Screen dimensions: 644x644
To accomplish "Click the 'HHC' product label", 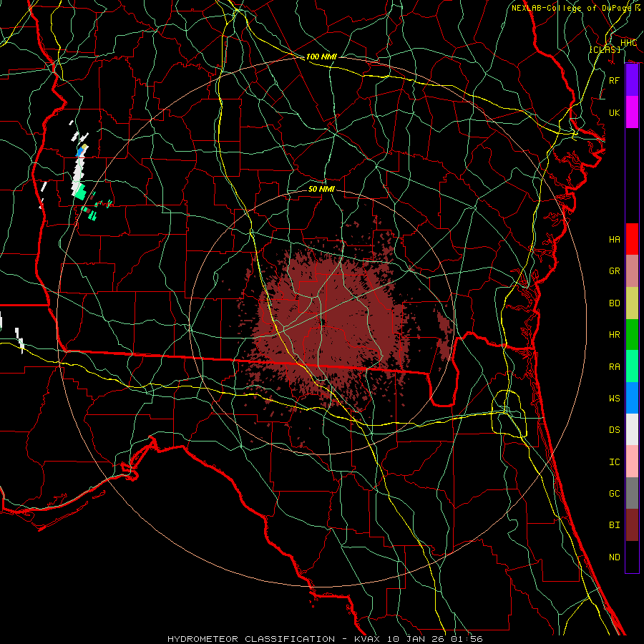I will 628,43.
